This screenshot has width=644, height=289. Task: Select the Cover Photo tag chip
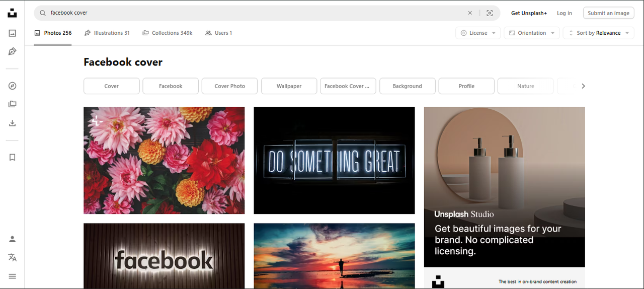[230, 86]
